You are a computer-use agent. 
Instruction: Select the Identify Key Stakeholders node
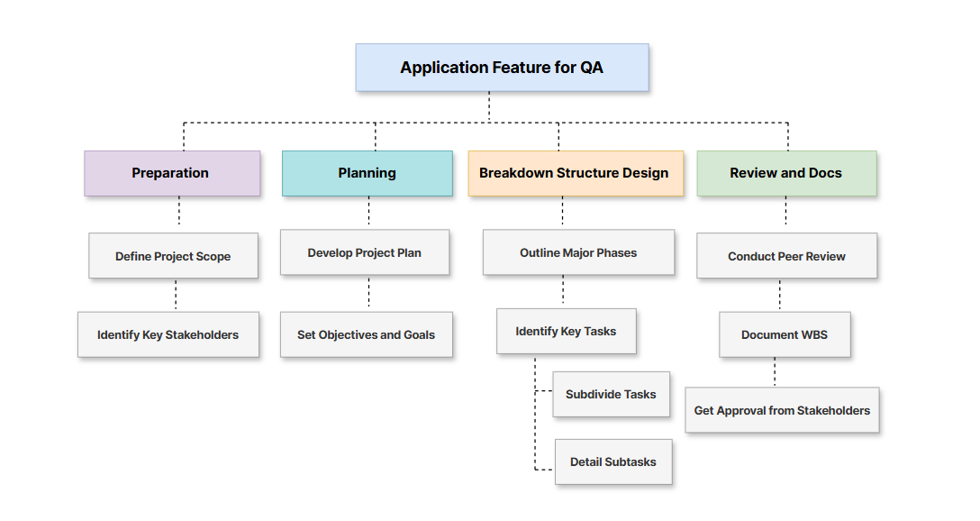pyautogui.click(x=168, y=334)
